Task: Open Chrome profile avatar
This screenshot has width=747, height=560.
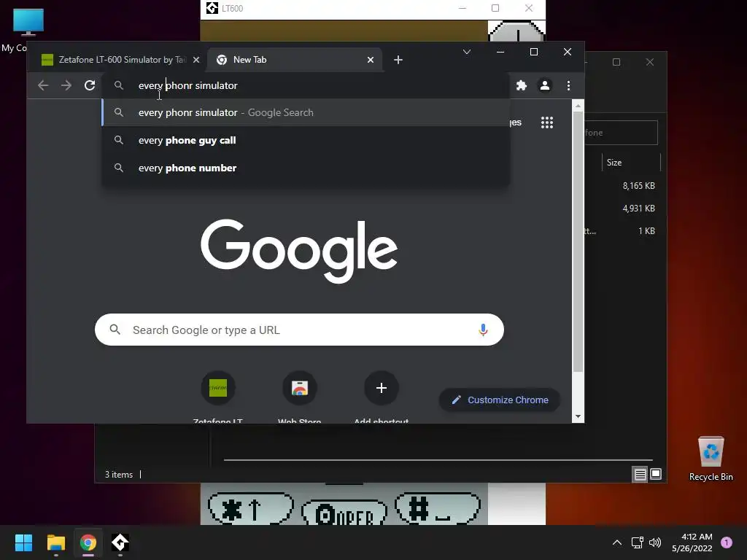Action: coord(544,85)
